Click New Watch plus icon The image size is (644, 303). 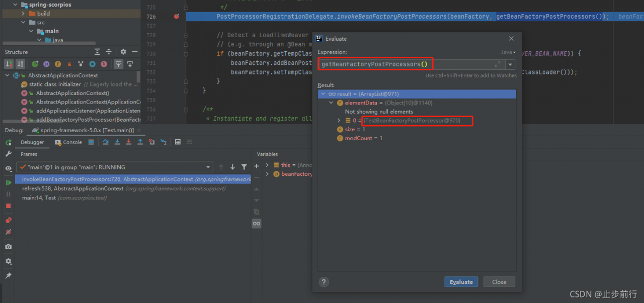(x=257, y=166)
